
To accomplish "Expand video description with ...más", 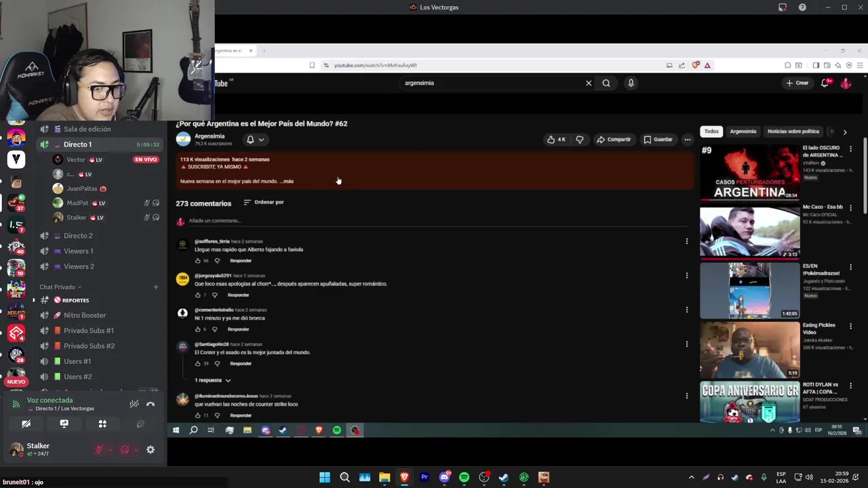I will (x=287, y=182).
